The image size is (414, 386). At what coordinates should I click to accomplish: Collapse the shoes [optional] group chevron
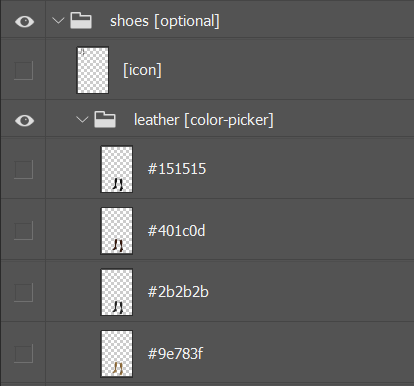(x=58, y=21)
